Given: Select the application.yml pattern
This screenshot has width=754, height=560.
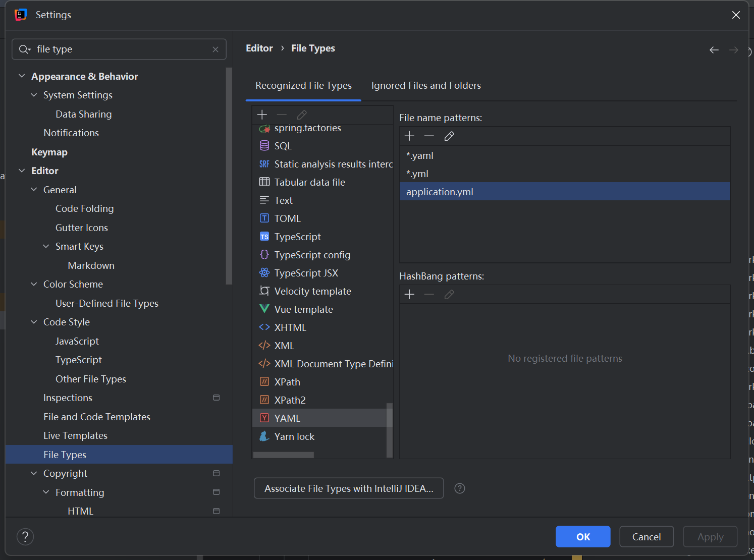Looking at the screenshot, I should 564,192.
